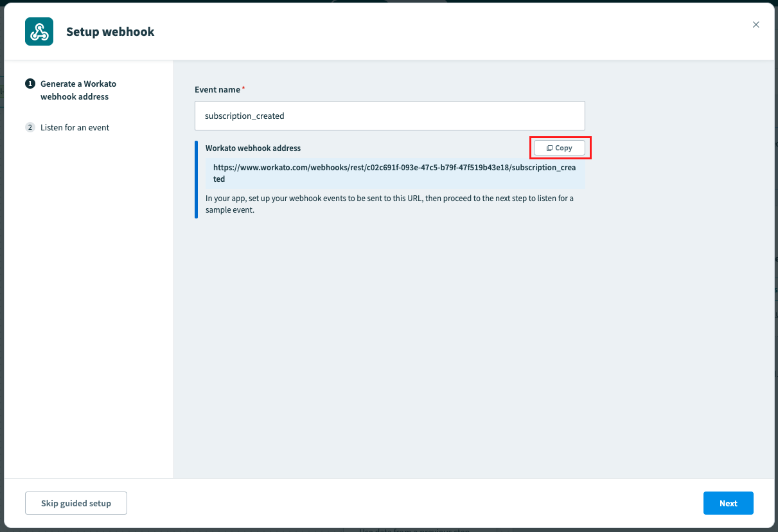Image resolution: width=778 pixels, height=532 pixels.
Task: Go to Next step
Action: tap(729, 503)
